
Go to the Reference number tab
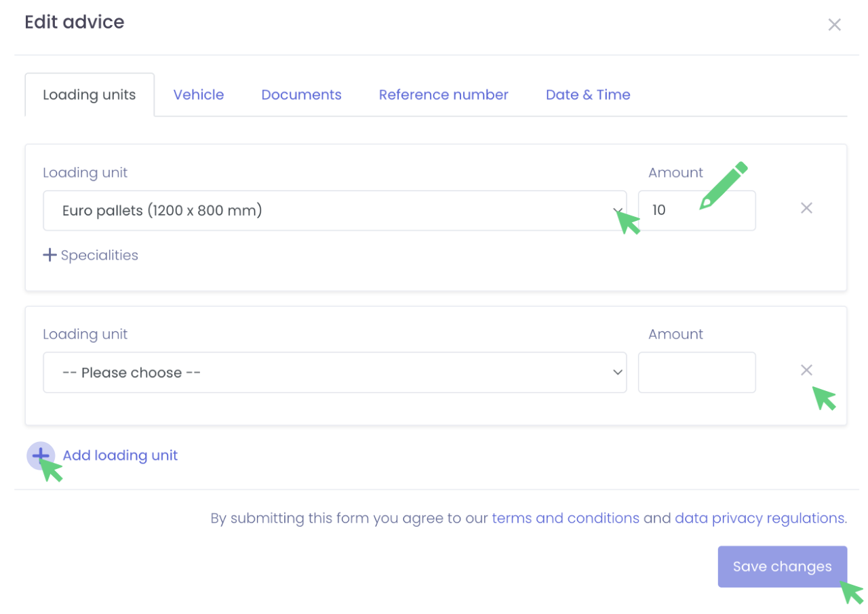click(x=443, y=95)
